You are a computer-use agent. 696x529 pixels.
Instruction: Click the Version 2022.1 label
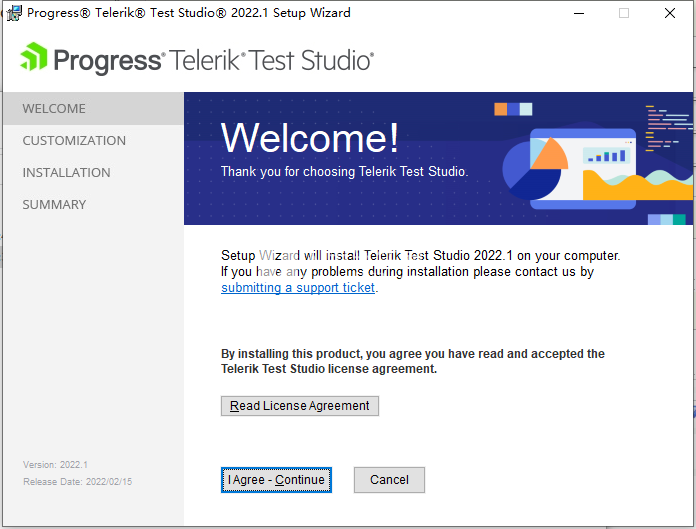pyautogui.click(x=55, y=465)
